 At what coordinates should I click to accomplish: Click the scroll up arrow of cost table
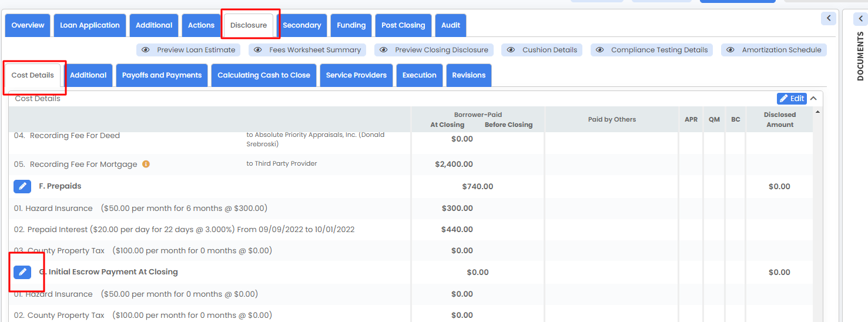818,112
